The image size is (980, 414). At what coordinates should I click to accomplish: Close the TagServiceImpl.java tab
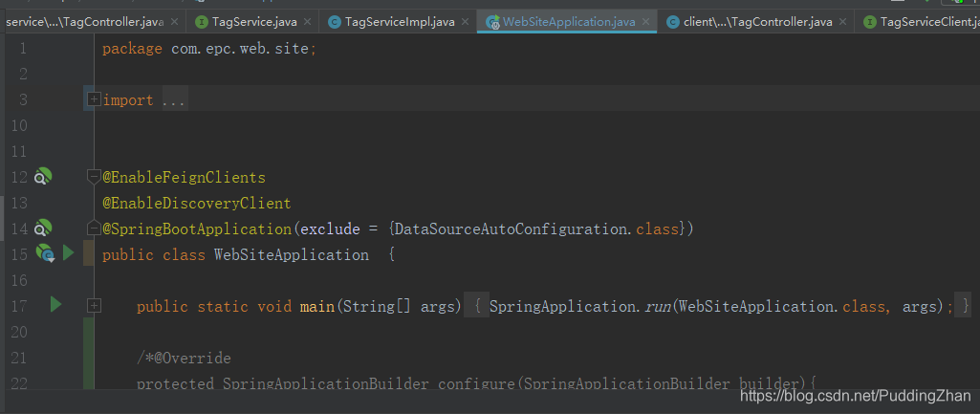click(465, 22)
